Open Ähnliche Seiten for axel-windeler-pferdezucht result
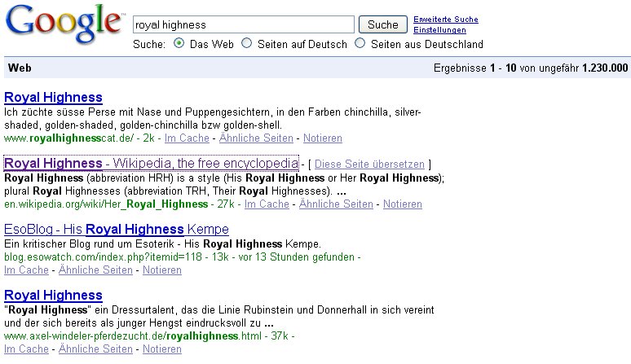 click(95, 349)
